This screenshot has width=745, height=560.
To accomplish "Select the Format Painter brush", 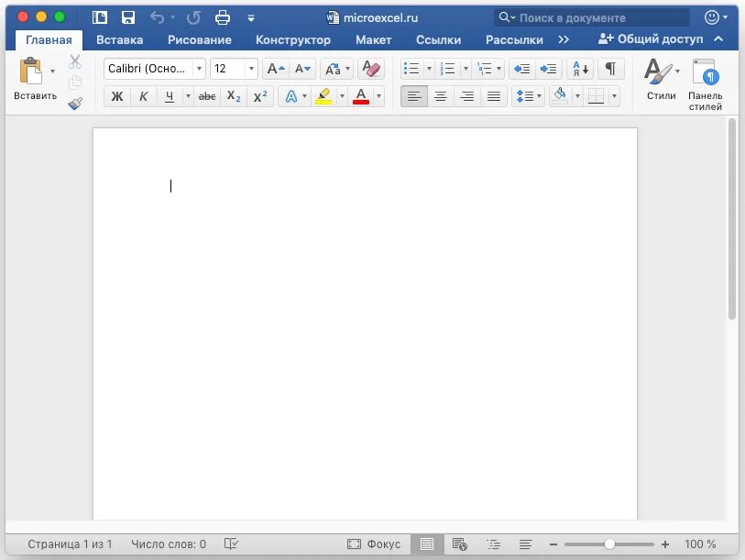I will point(75,104).
